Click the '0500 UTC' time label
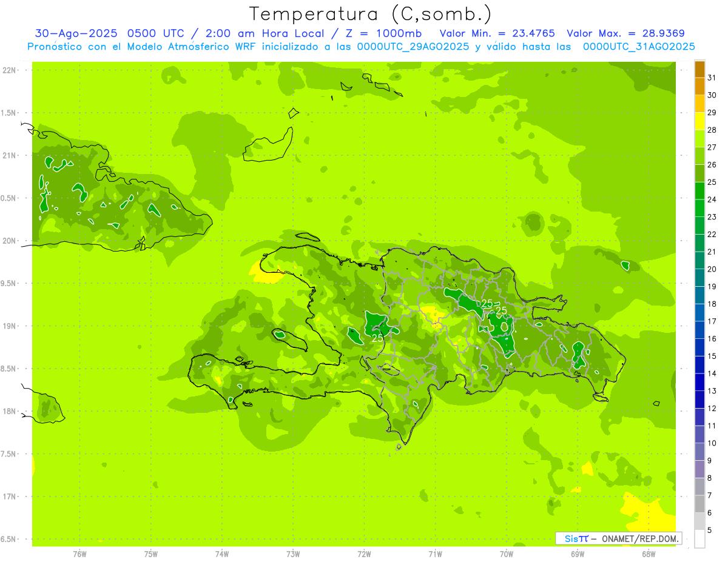728x562 pixels. tap(157, 33)
